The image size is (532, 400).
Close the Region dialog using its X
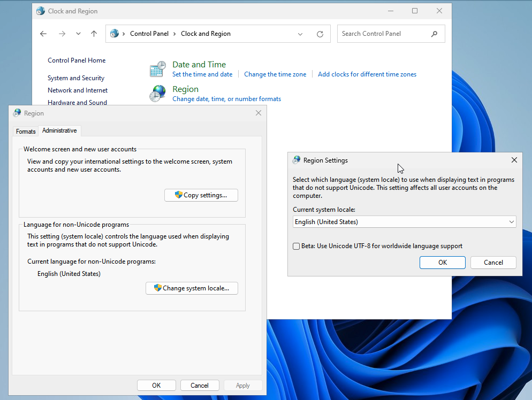pyautogui.click(x=259, y=113)
